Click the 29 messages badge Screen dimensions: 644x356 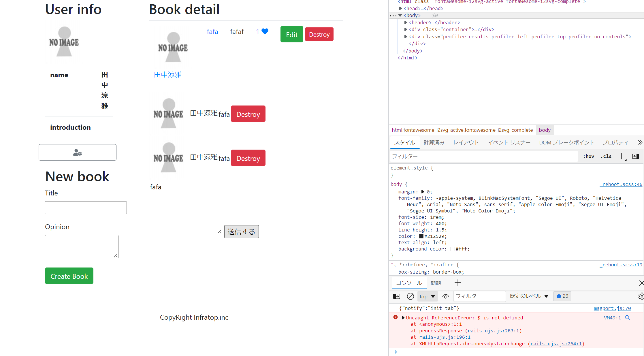click(562, 296)
